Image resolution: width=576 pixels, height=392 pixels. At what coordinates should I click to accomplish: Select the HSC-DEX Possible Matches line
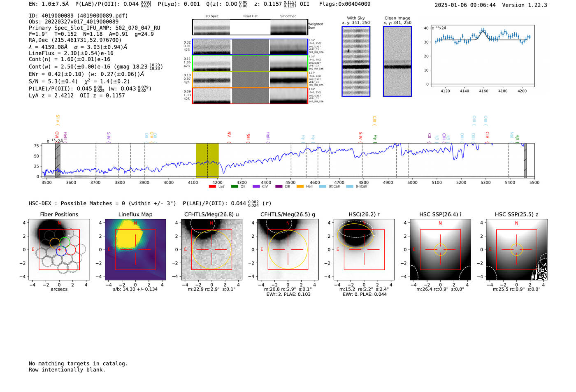(150, 203)
